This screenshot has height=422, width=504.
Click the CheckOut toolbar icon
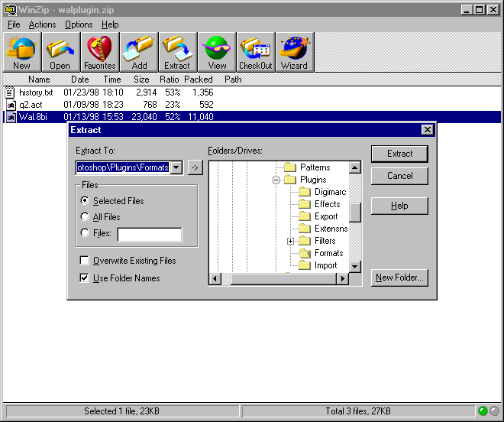[x=256, y=52]
